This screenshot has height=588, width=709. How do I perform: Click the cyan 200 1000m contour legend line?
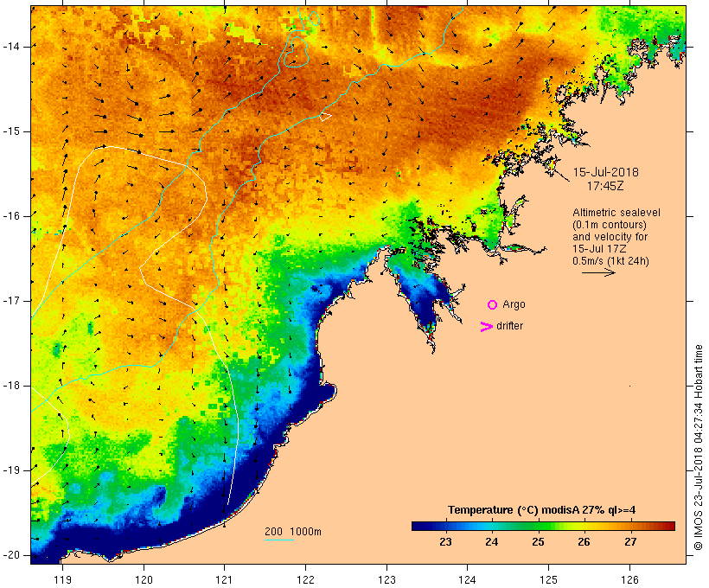(x=279, y=540)
